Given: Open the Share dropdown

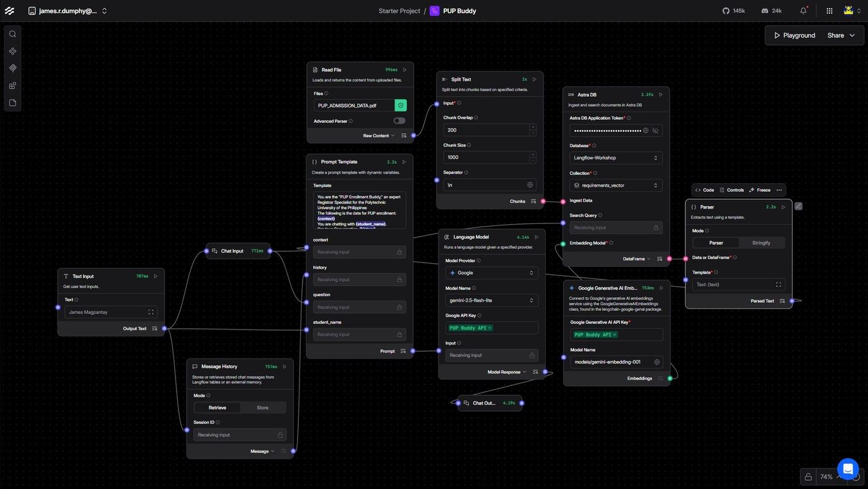Looking at the screenshot, I should click(841, 35).
